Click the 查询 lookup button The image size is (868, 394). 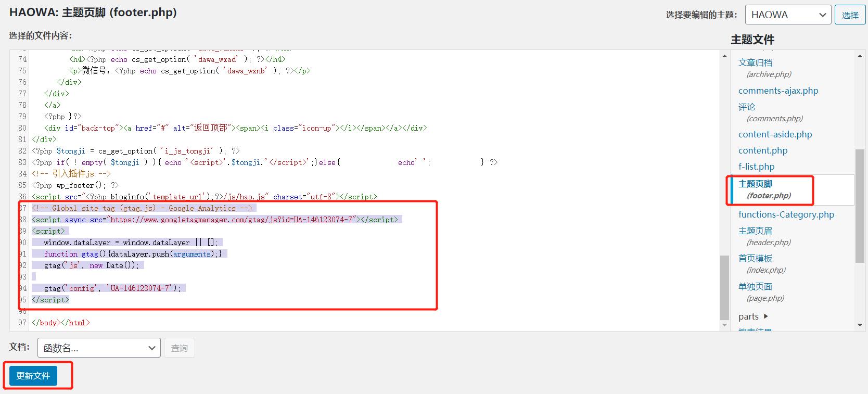[x=180, y=348]
